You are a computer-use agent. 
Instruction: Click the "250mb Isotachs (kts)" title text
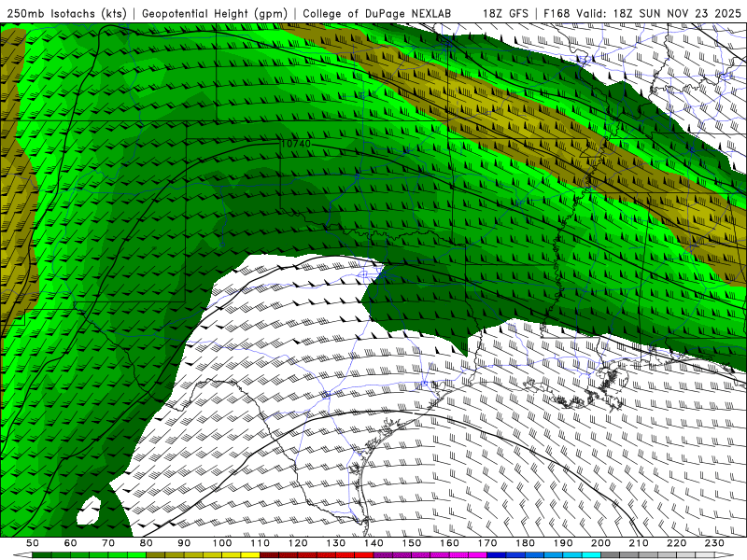click(x=66, y=13)
